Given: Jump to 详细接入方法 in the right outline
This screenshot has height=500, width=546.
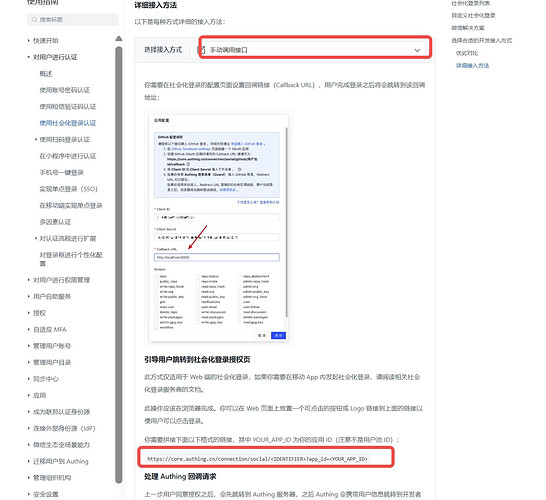Looking at the screenshot, I should coord(472,65).
